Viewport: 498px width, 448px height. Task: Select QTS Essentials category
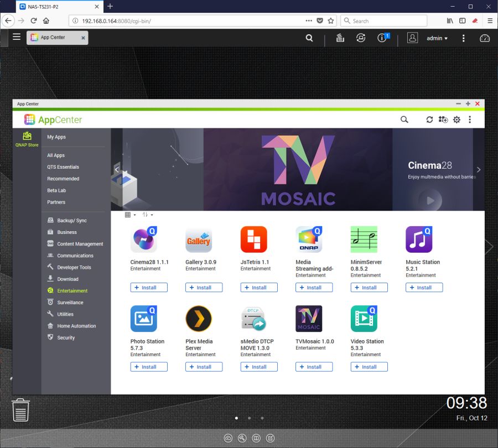[x=63, y=167]
